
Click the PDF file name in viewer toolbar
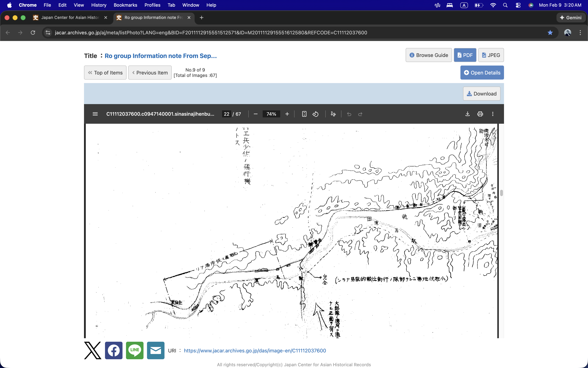(x=160, y=114)
